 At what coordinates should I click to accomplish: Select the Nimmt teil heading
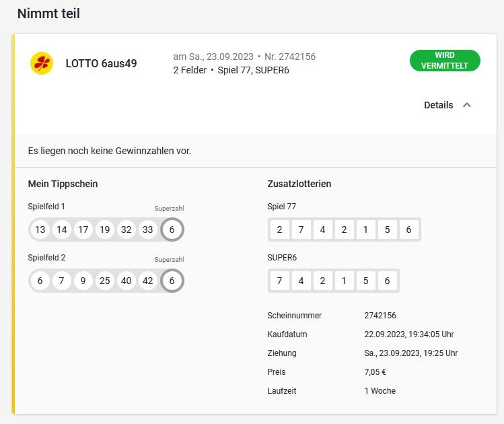pyautogui.click(x=48, y=13)
